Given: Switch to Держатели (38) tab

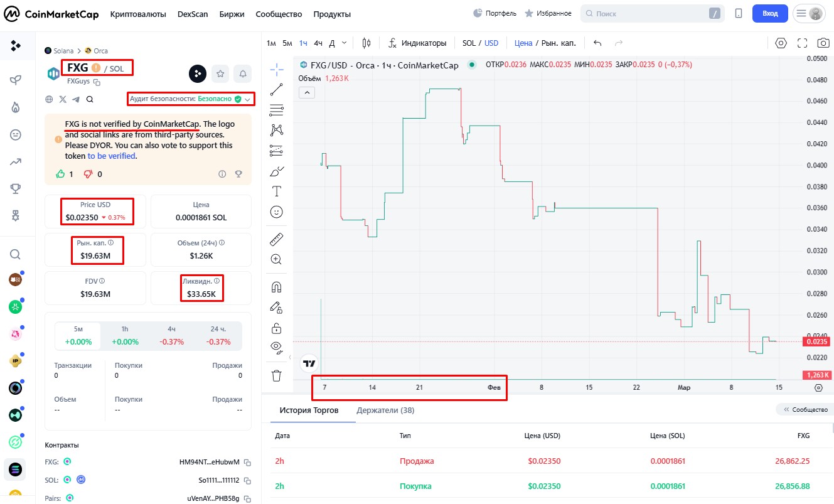Looking at the screenshot, I should 385,410.
